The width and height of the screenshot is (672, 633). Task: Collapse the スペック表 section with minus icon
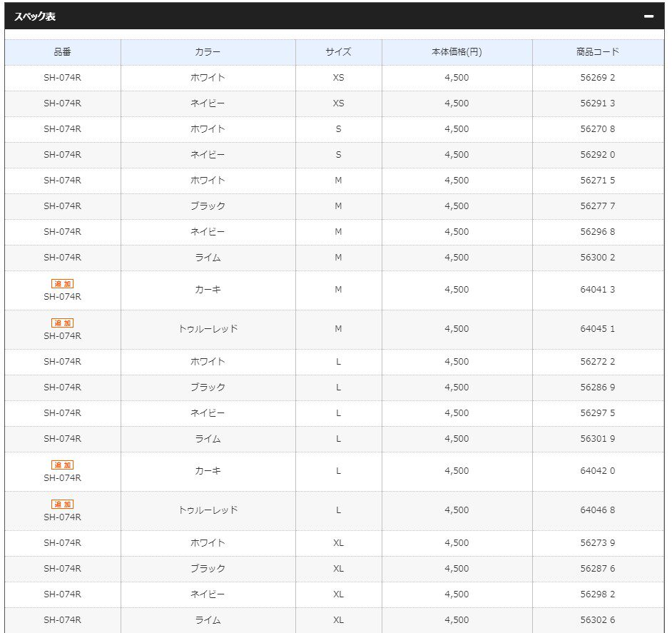point(648,16)
